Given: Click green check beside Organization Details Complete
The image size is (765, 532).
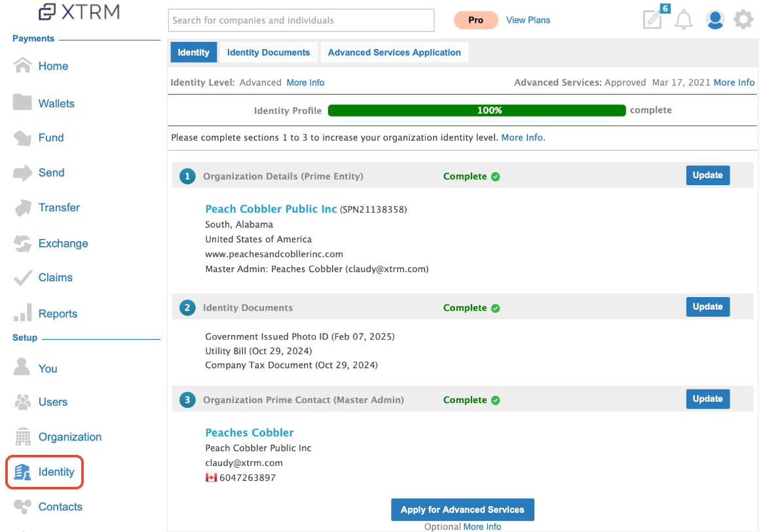Looking at the screenshot, I should click(x=495, y=177).
